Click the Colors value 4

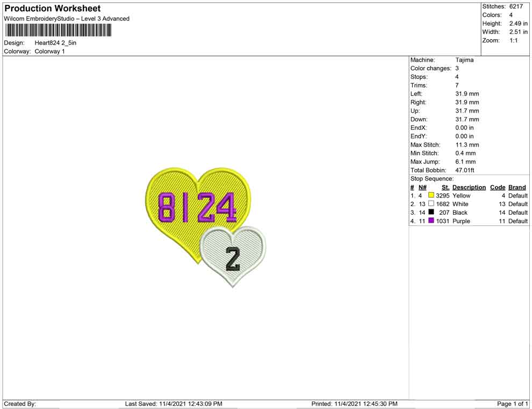(511, 15)
